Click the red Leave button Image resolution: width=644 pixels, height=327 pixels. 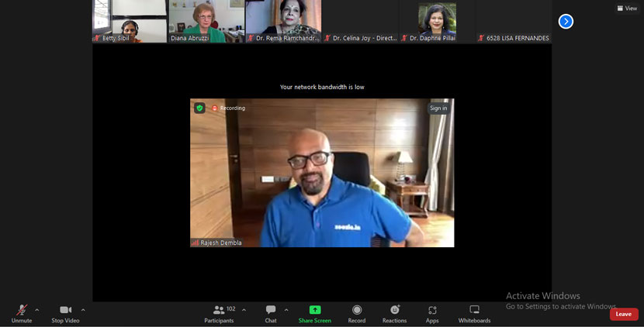(624, 314)
